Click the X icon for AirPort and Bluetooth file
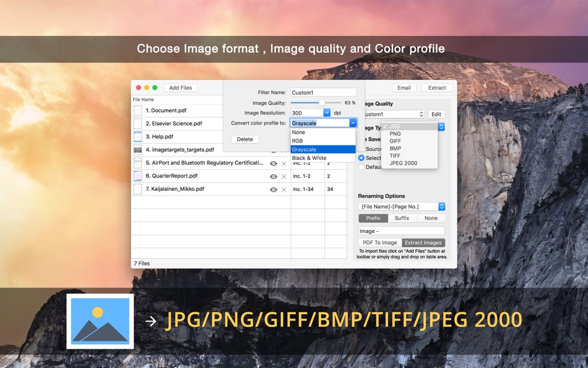This screenshot has width=588, height=368. pos(284,164)
